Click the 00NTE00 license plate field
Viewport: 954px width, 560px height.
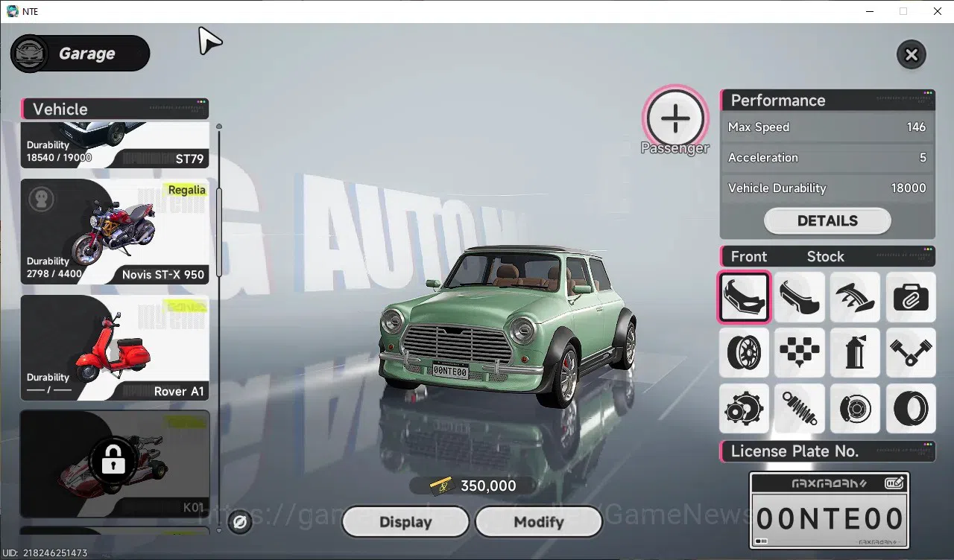(x=830, y=518)
